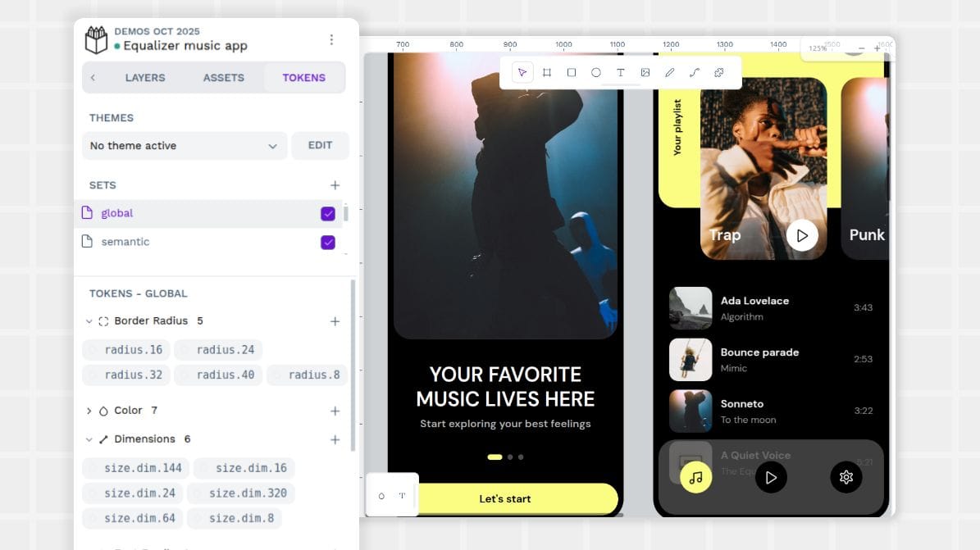
Task: Select the Curve drawing tool
Action: (695, 72)
